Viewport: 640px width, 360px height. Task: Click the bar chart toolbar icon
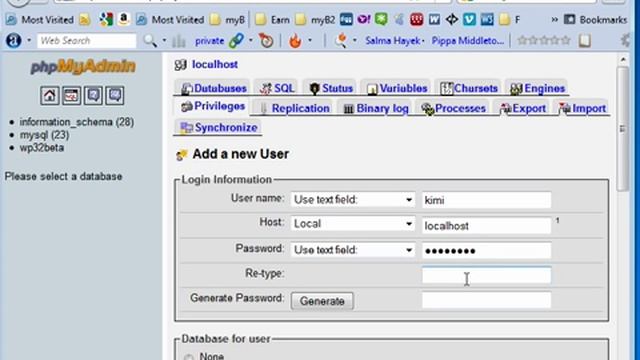179,41
